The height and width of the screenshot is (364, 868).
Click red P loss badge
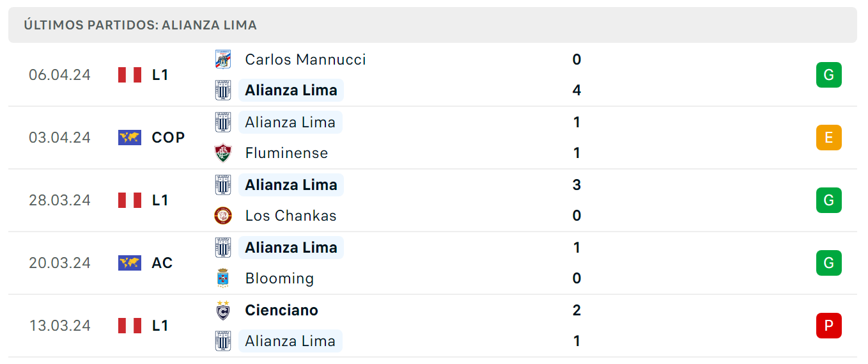pyautogui.click(x=828, y=326)
